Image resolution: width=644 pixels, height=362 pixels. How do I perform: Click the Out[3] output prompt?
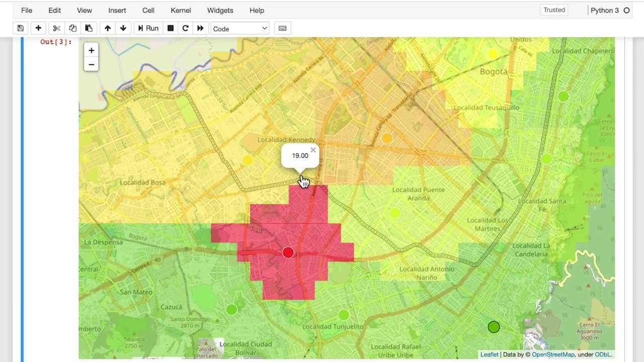(x=56, y=42)
